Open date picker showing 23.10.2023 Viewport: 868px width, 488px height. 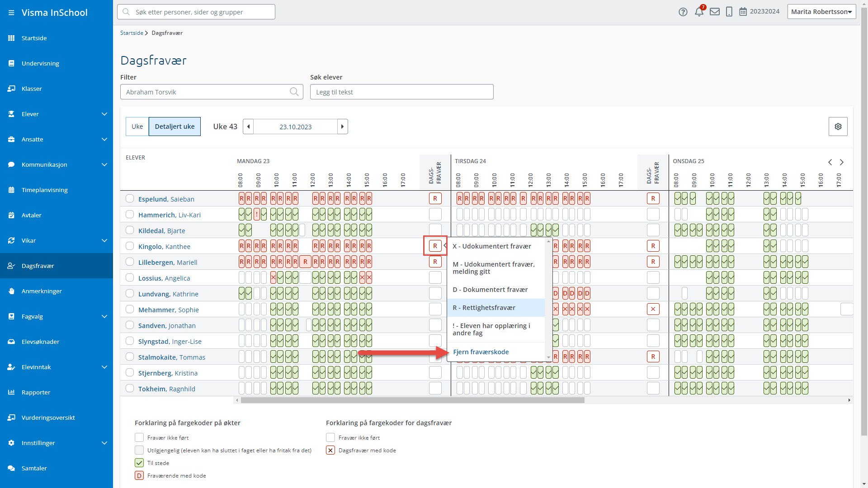tap(296, 127)
